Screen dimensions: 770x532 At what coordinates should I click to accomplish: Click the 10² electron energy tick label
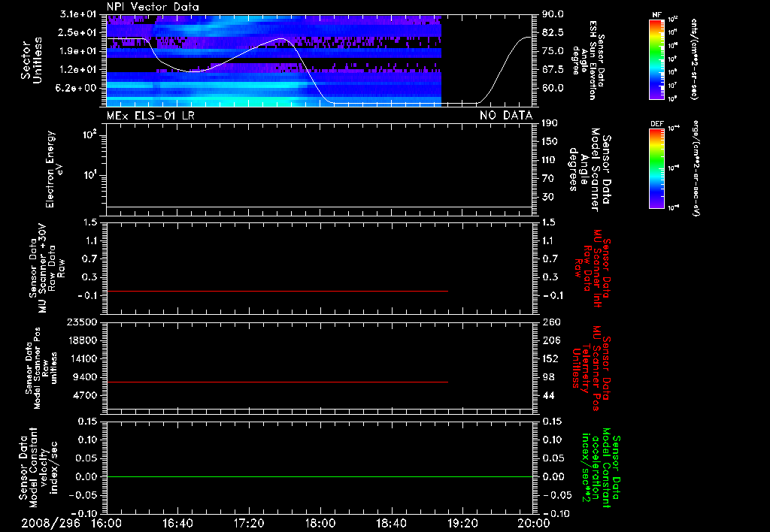pyautogui.click(x=90, y=135)
